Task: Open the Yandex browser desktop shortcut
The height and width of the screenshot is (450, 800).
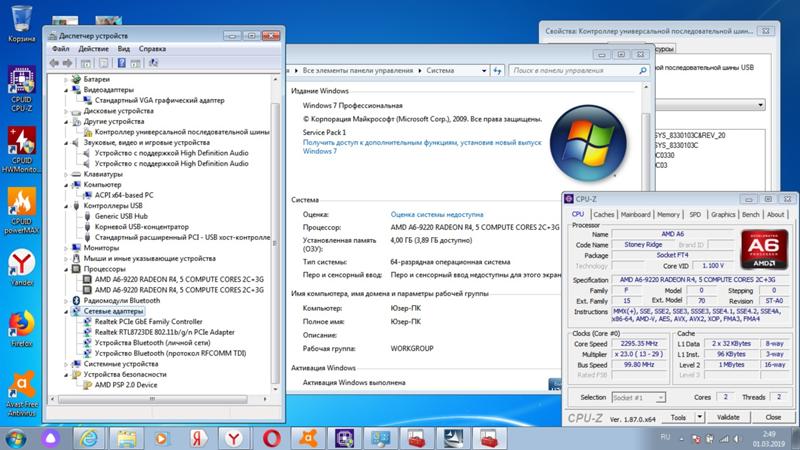Action: click(x=21, y=267)
